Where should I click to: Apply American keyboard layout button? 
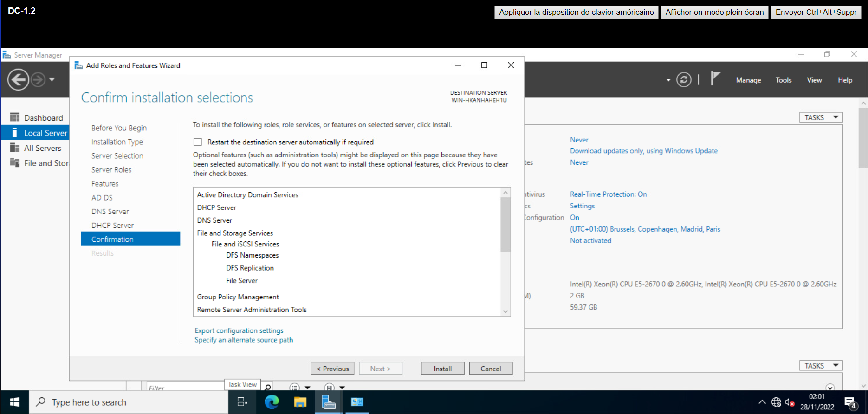[x=576, y=12]
